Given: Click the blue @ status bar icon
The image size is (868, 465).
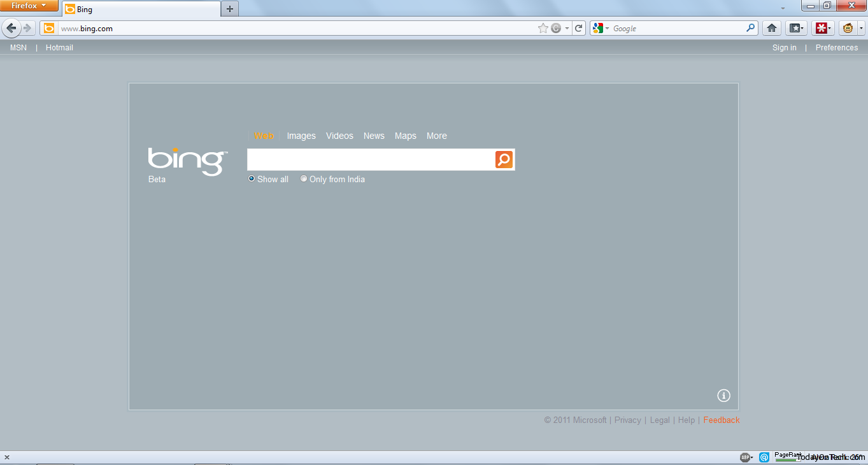Looking at the screenshot, I should pos(764,457).
